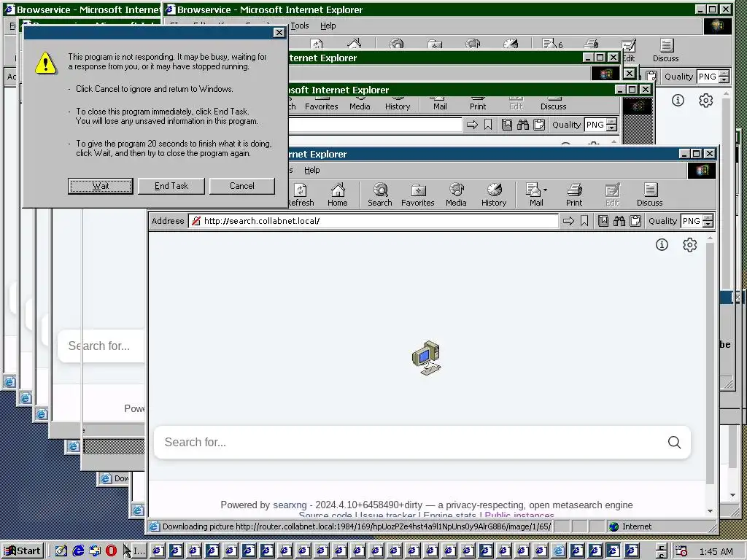
Task: Click Refresh in the front browser toolbar
Action: point(301,195)
